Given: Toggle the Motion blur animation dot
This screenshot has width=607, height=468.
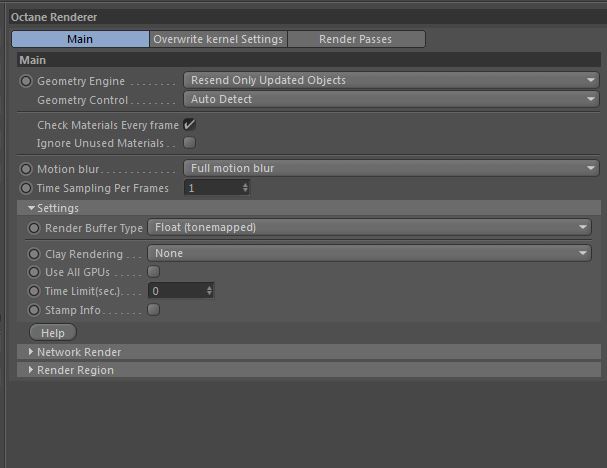Looking at the screenshot, I should click(26, 169).
